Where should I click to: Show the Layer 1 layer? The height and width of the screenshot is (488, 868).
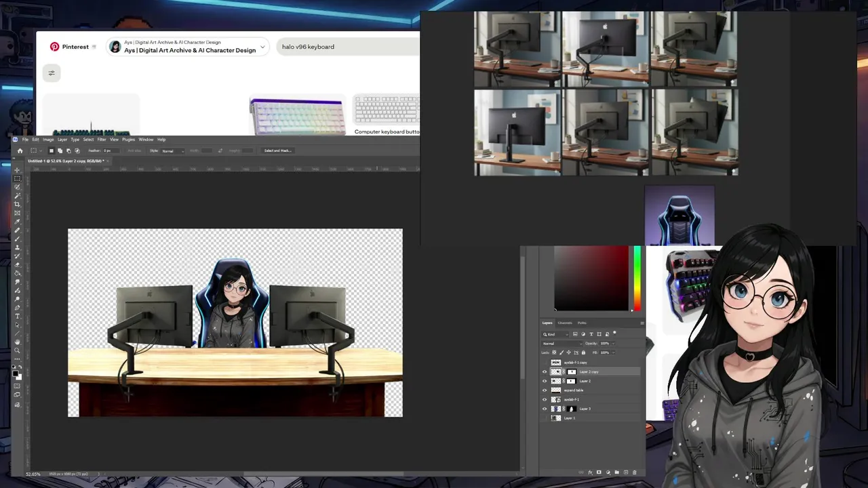tap(545, 418)
